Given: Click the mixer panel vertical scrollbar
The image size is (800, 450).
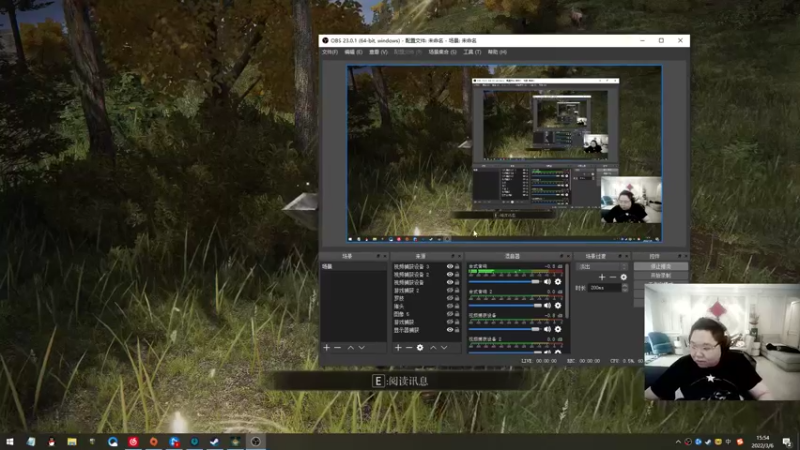Looking at the screenshot, I should point(567,291).
